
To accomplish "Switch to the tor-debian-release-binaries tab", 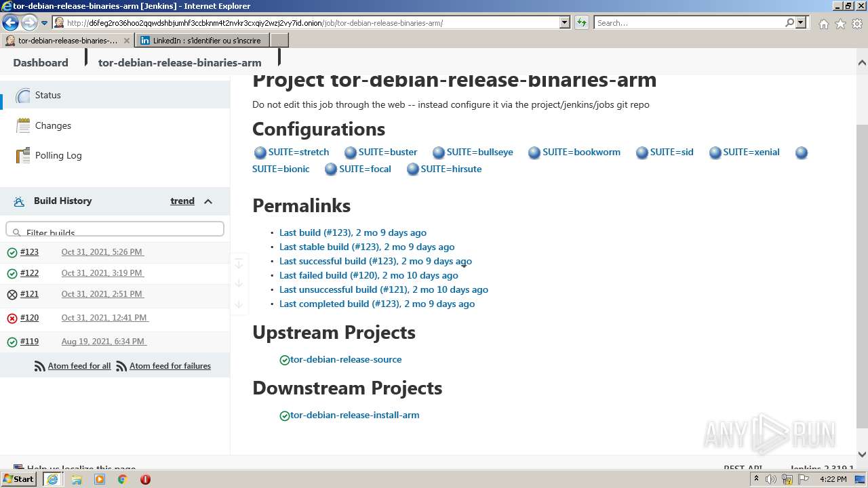I will [x=68, y=41].
